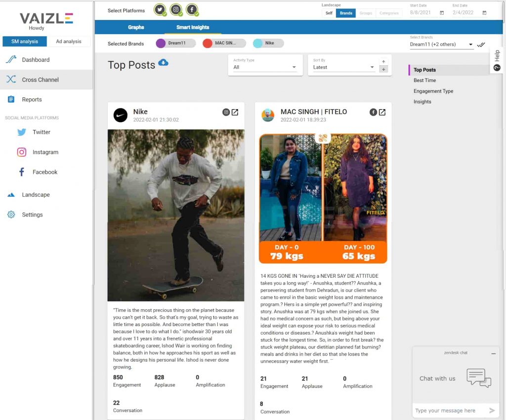Image resolution: width=506 pixels, height=420 pixels.
Task: Select the Self landscape option
Action: coord(329,13)
